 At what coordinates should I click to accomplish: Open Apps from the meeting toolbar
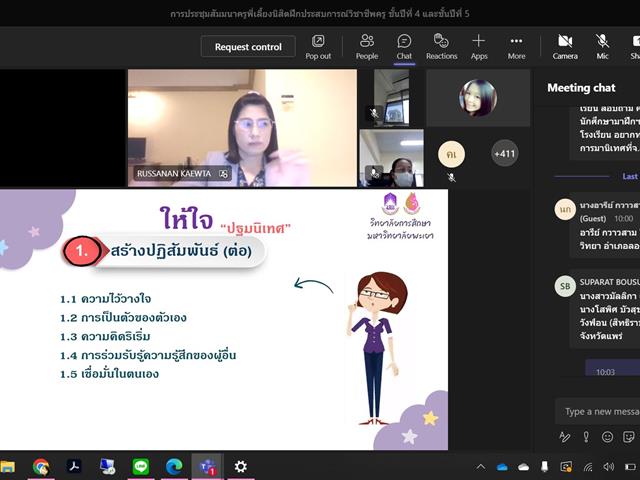tap(479, 47)
